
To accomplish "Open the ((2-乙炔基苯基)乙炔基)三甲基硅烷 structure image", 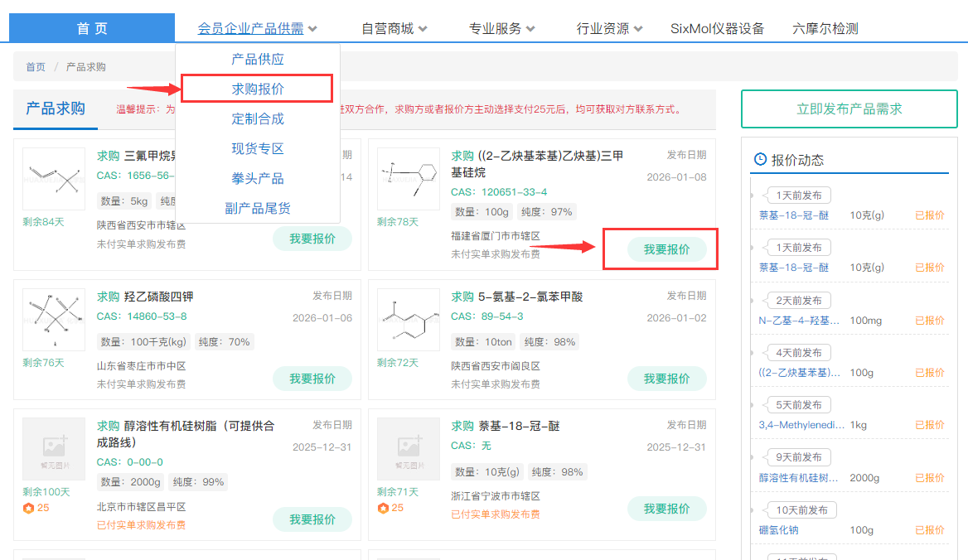I will [409, 180].
